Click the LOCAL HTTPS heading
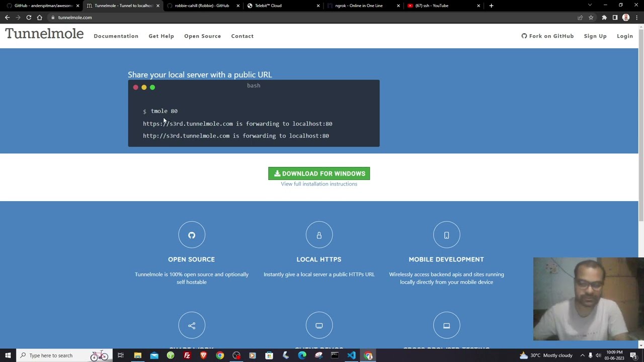This screenshot has width=644, height=362. (319, 259)
